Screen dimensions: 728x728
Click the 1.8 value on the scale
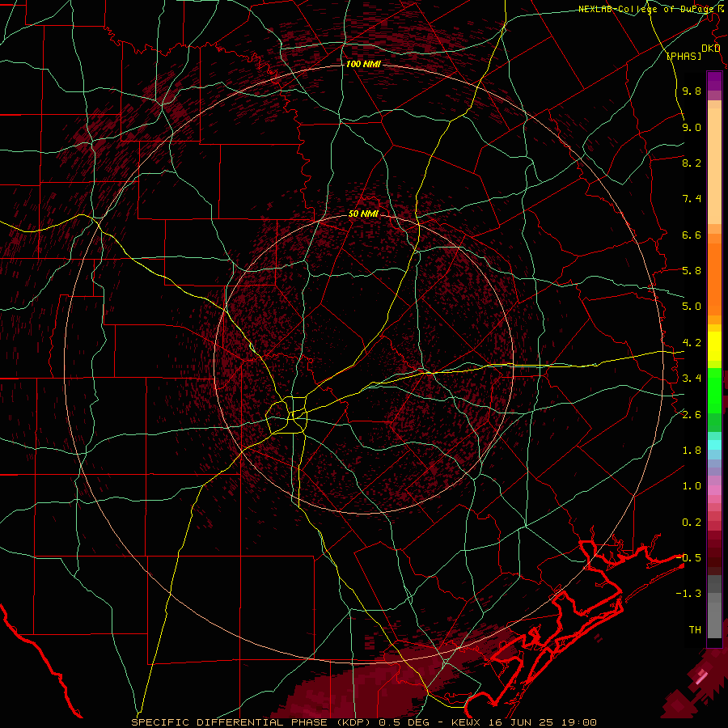coord(692,451)
